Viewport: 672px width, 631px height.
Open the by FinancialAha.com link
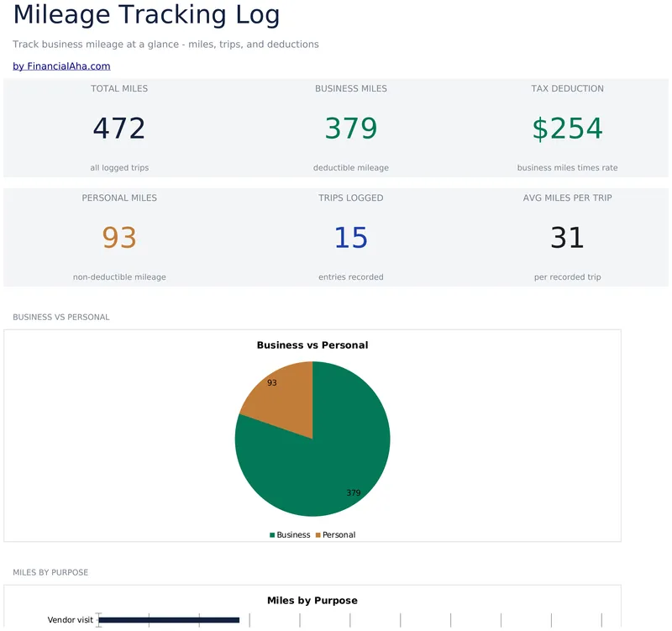[x=61, y=66]
